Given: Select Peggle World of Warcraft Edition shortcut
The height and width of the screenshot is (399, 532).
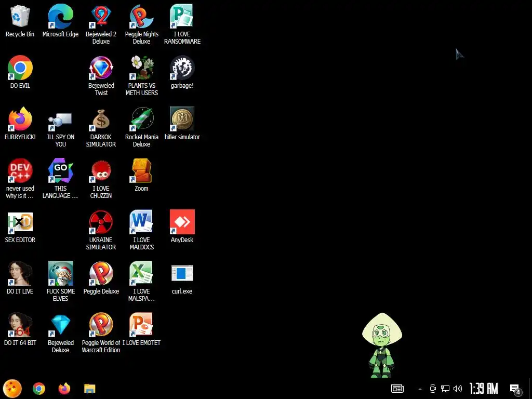Looking at the screenshot, I should [x=101, y=333].
